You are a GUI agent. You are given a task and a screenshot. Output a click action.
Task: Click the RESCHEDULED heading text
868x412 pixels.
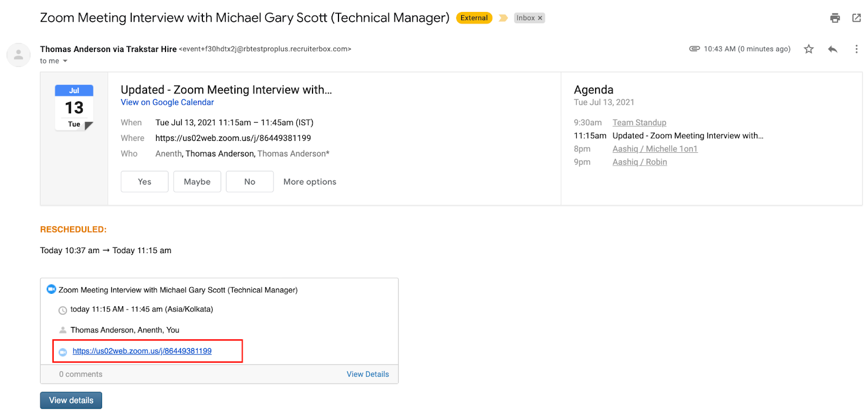[73, 230]
